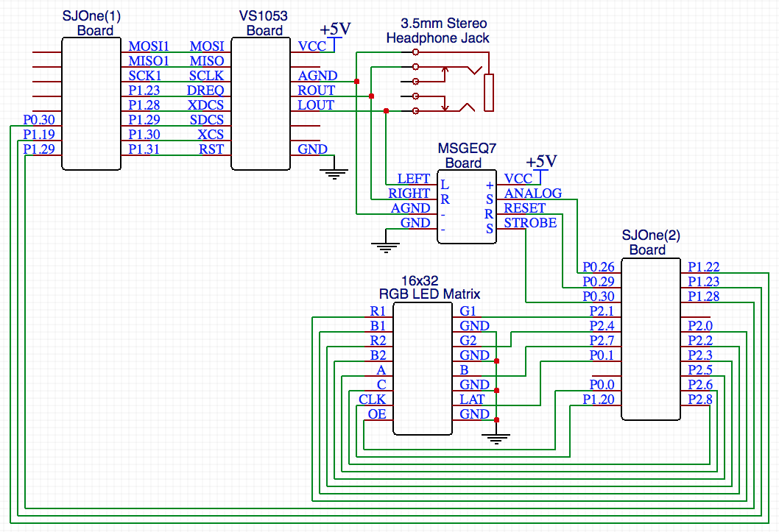Click the P2.6 pin label
Image resolution: width=779 pixels, height=532 pixels.
[x=700, y=385]
